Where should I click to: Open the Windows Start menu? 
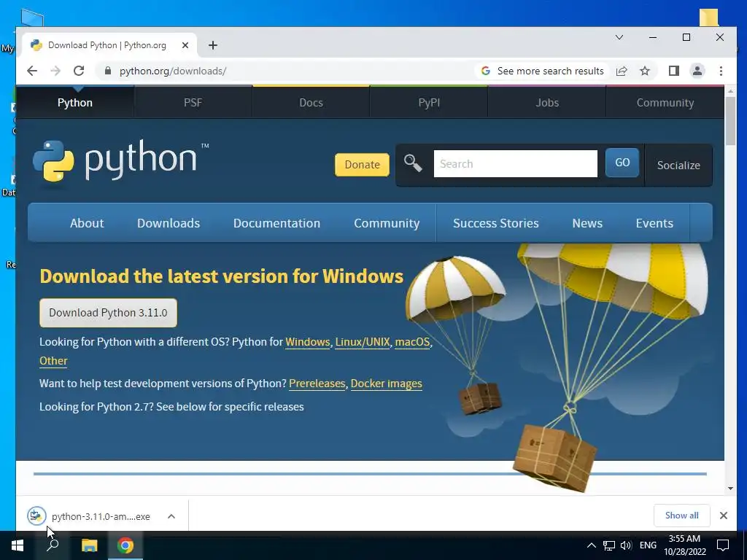click(x=18, y=545)
